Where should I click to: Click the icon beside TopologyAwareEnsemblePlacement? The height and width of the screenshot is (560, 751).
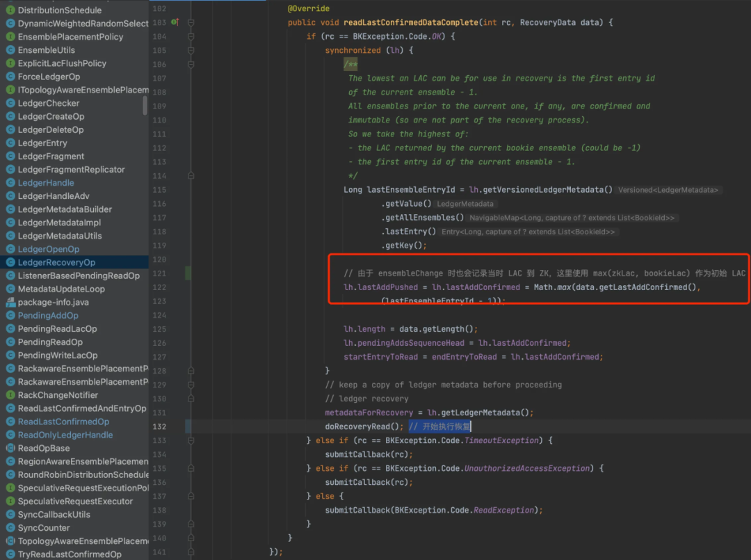[x=10, y=541]
